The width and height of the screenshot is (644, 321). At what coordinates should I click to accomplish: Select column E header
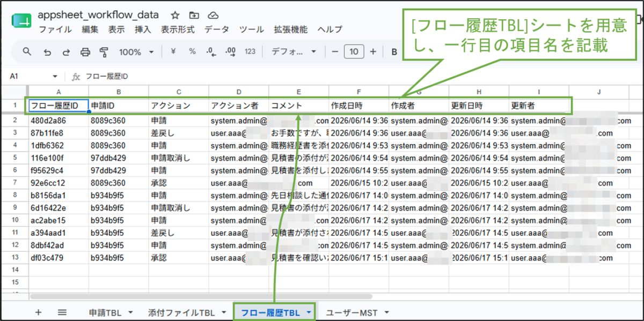(x=299, y=92)
